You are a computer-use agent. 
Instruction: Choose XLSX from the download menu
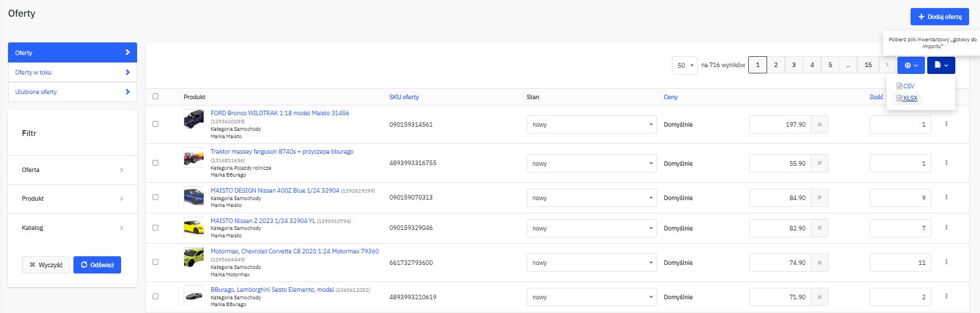(909, 98)
